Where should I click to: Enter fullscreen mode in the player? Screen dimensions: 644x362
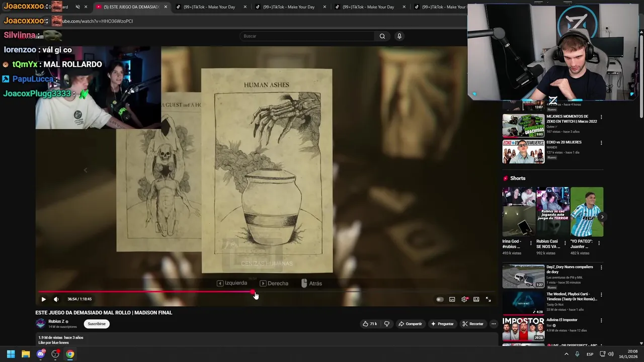pos(488,300)
